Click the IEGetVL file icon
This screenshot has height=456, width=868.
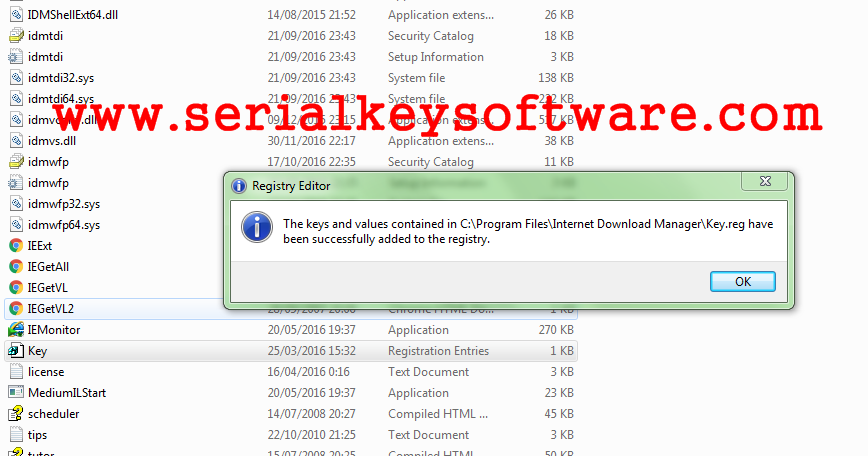click(16, 288)
